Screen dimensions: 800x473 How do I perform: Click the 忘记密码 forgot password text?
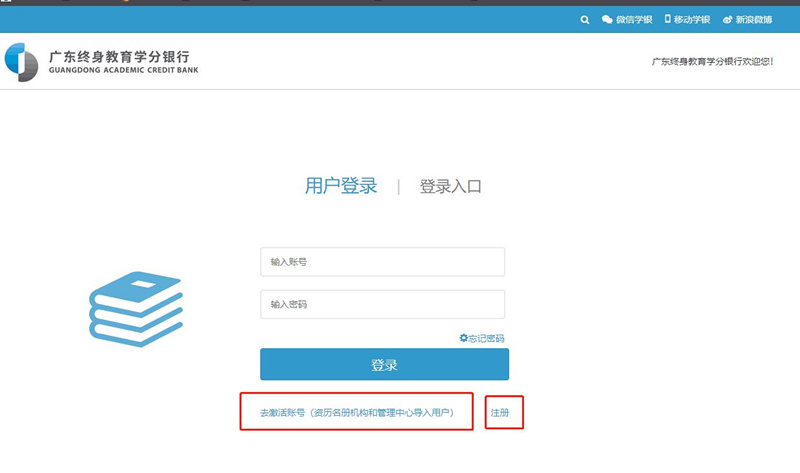[487, 339]
